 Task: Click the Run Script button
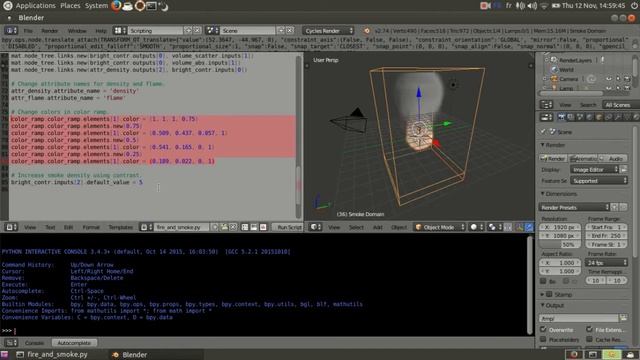(289, 227)
